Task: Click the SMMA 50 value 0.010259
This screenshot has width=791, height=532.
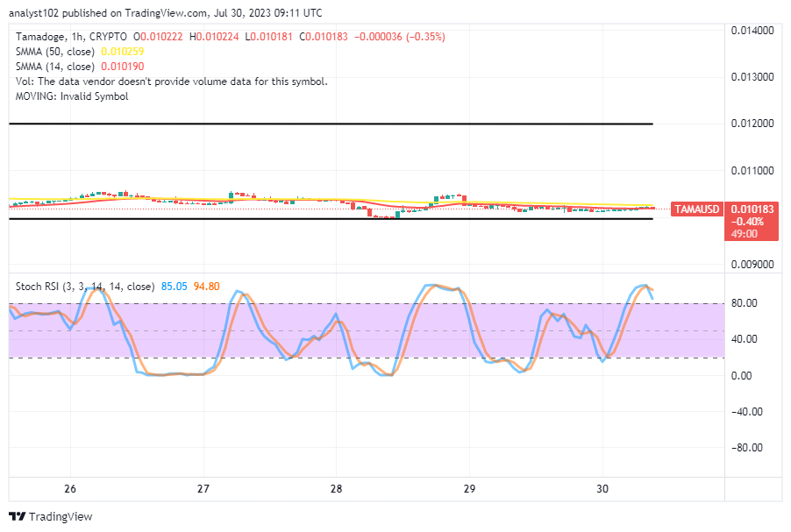Action: tap(122, 52)
